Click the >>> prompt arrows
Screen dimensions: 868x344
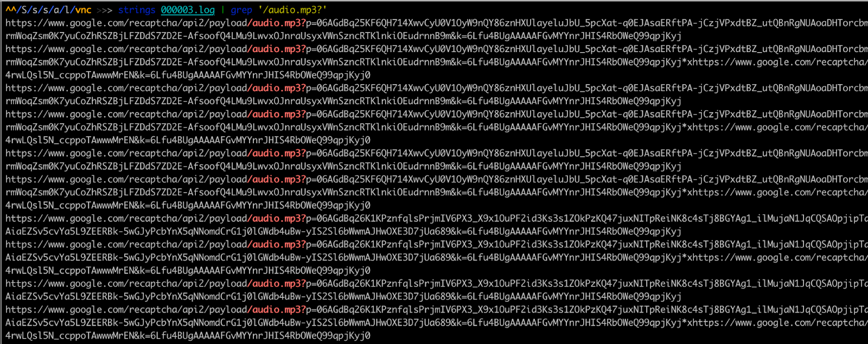click(105, 10)
